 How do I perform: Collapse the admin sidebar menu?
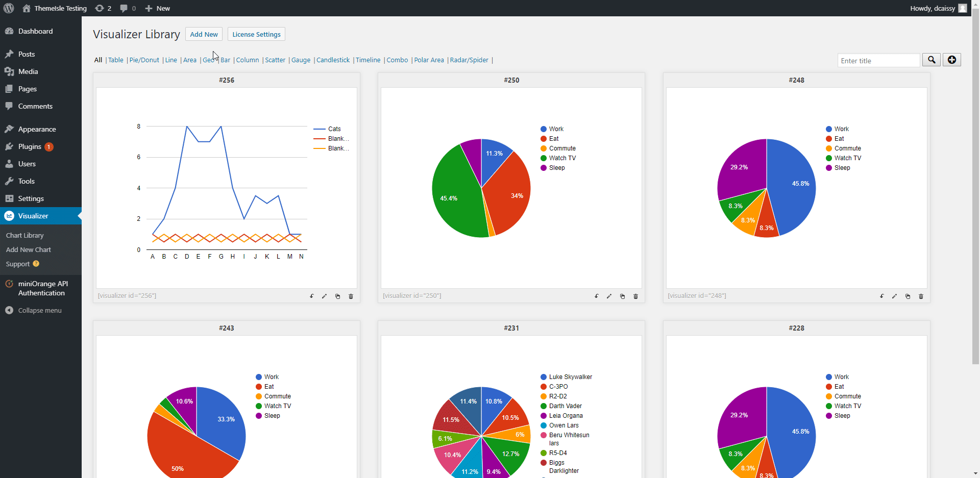click(x=39, y=310)
